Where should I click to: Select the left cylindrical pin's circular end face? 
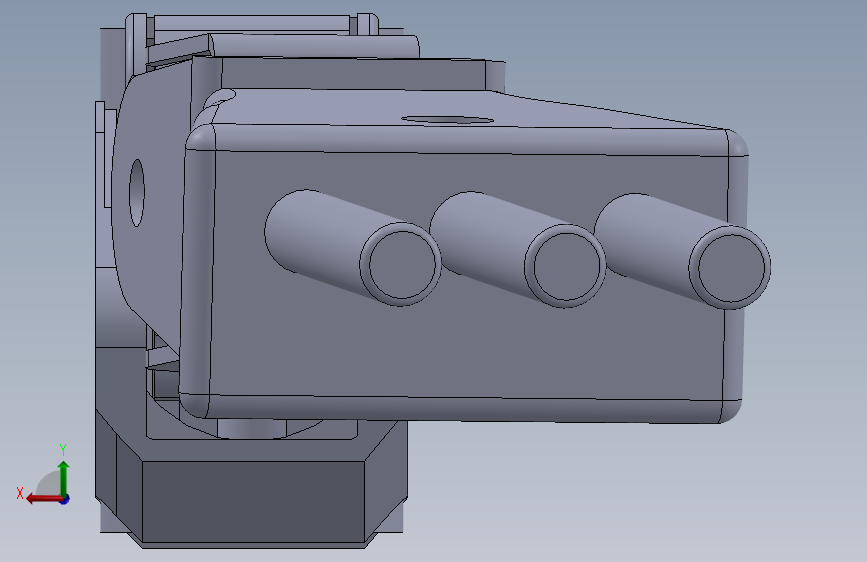pyautogui.click(x=401, y=265)
